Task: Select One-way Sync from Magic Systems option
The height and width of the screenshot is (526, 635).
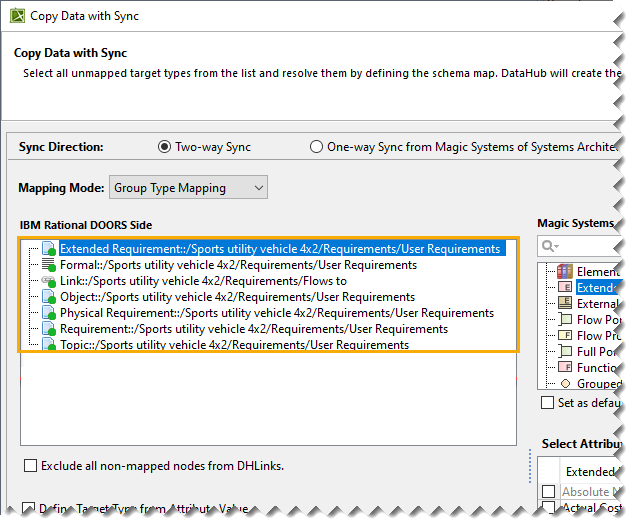Action: [x=317, y=147]
